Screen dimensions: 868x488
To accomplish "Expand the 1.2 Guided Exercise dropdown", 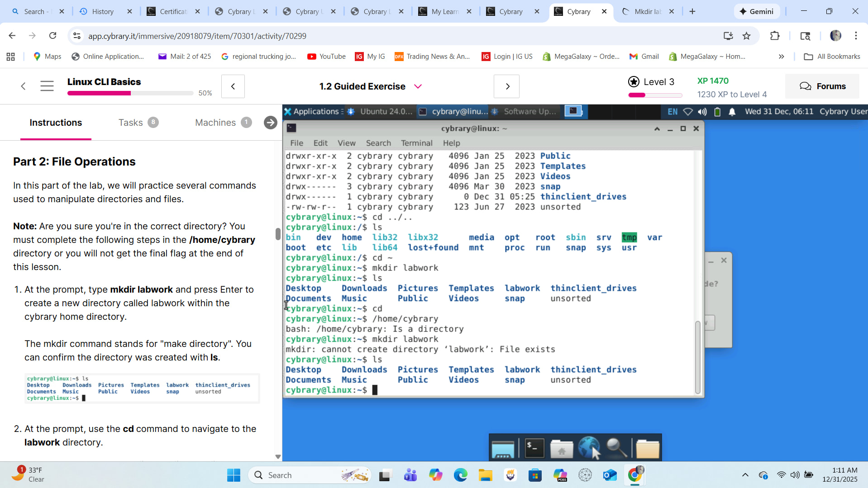I will (418, 86).
